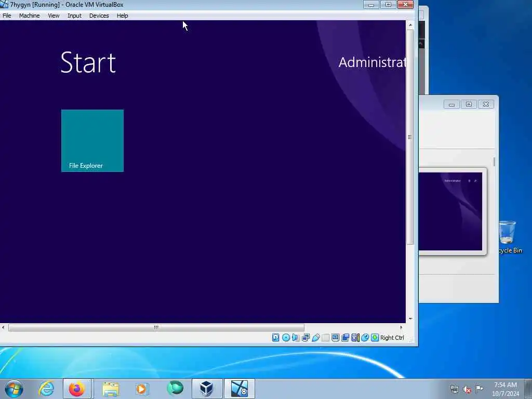The height and width of the screenshot is (399, 532).
Task: Open the Windows Start orb
Action: 14,389
